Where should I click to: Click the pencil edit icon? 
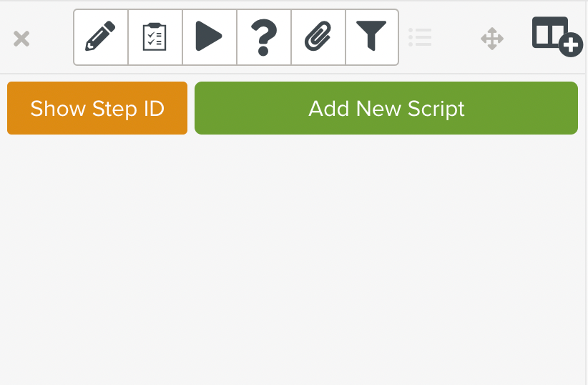coord(101,37)
